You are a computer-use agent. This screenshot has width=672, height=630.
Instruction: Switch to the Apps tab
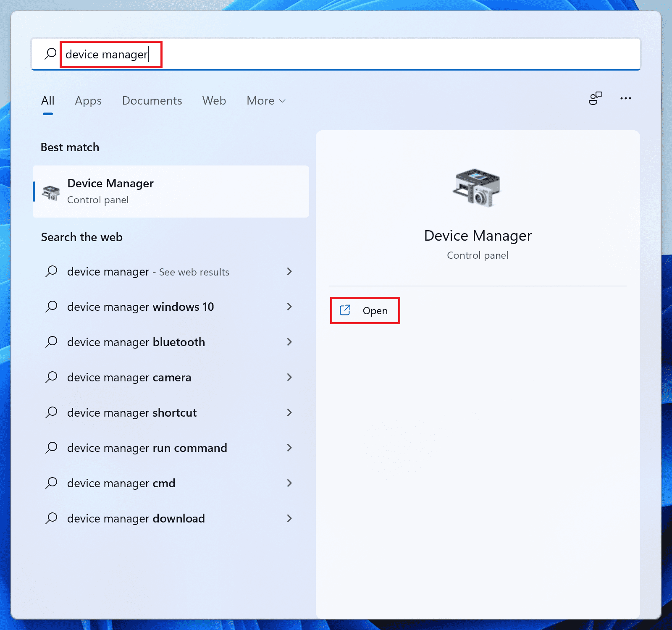(88, 101)
